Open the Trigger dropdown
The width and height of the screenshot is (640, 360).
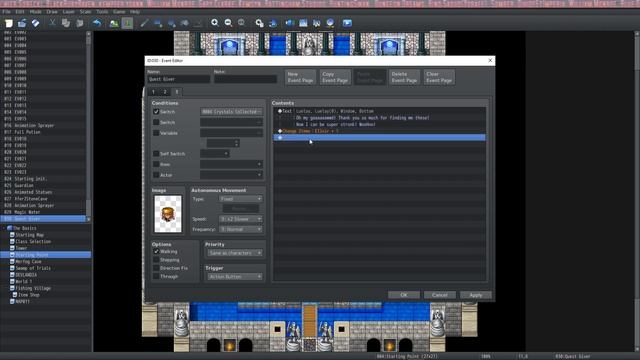coord(234,277)
